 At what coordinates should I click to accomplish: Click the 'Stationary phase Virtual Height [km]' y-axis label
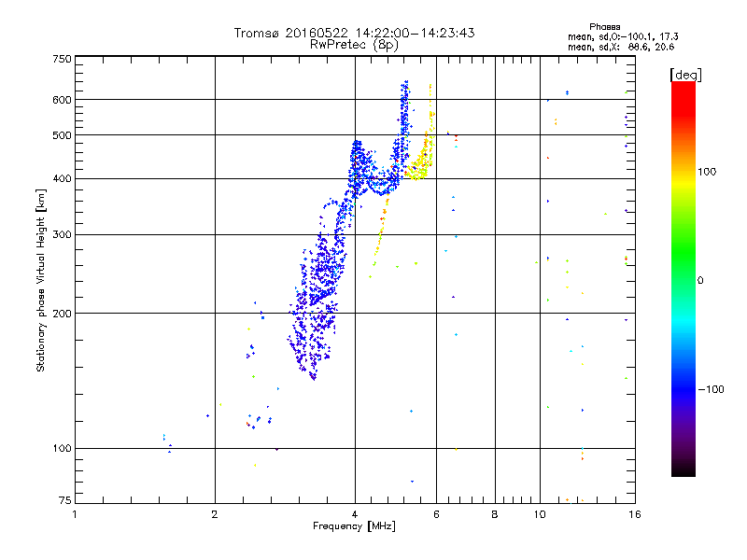pyautogui.click(x=40, y=280)
